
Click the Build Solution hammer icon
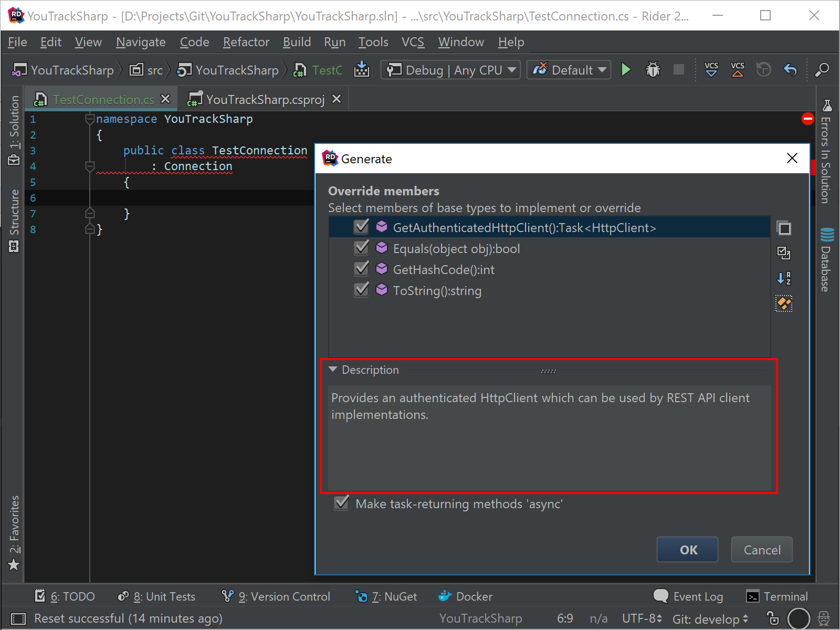tap(362, 69)
